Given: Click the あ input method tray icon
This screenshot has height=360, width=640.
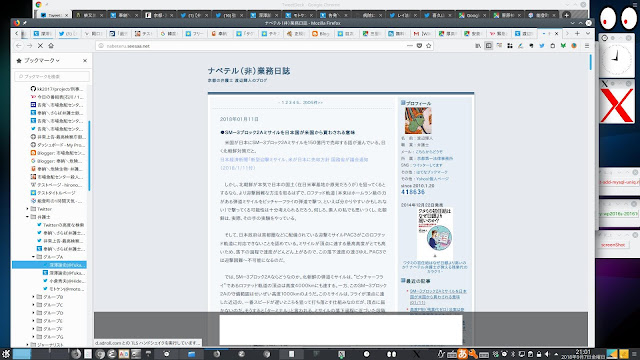Looking at the screenshot, I should (462, 353).
